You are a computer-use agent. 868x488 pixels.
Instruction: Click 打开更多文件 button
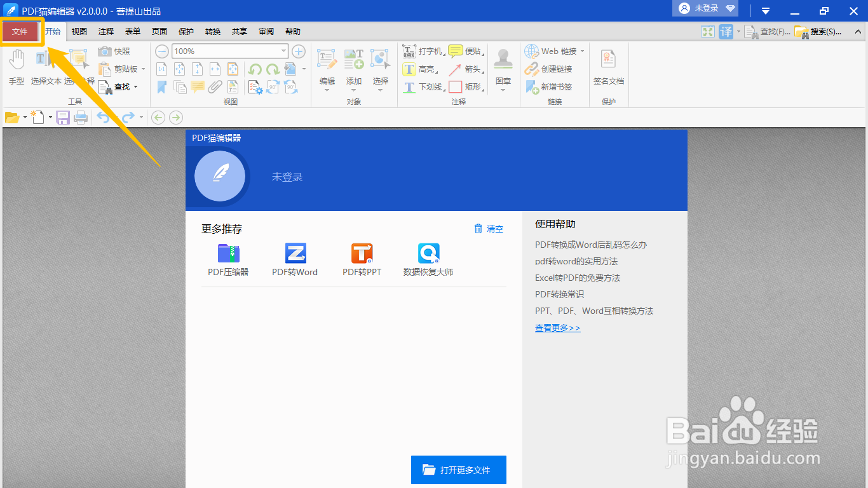459,470
